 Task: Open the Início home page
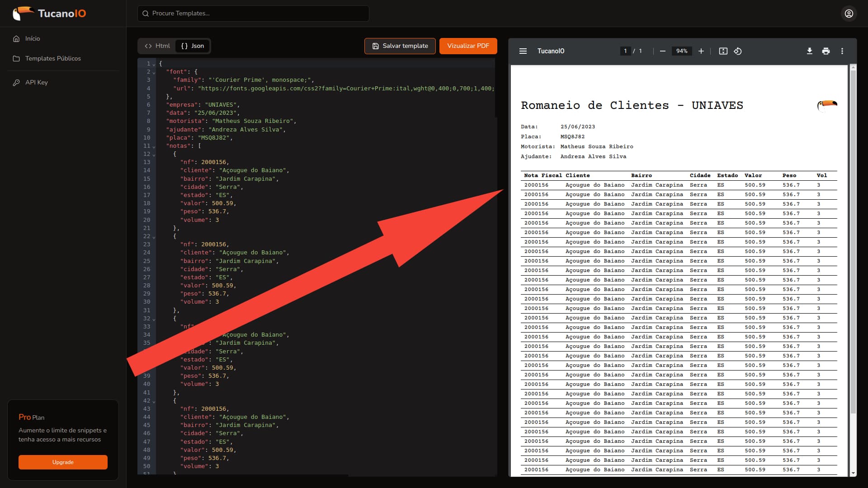click(x=33, y=39)
